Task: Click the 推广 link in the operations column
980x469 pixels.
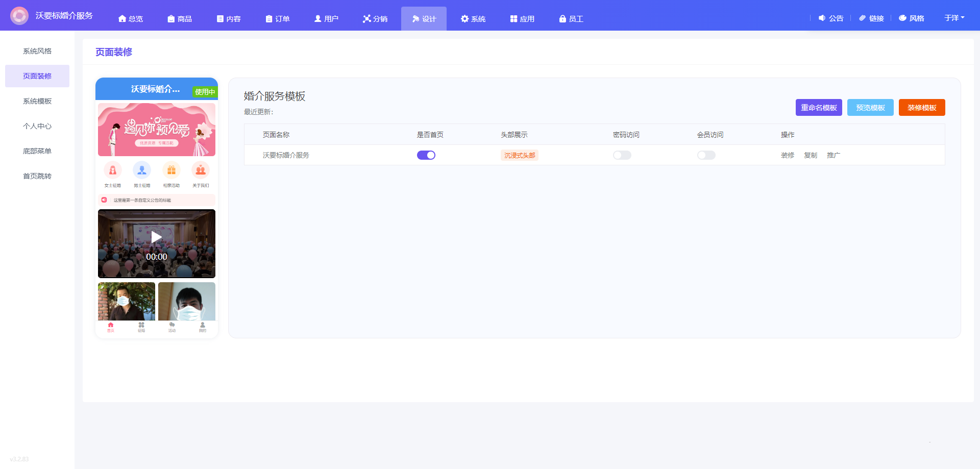Action: (x=834, y=155)
